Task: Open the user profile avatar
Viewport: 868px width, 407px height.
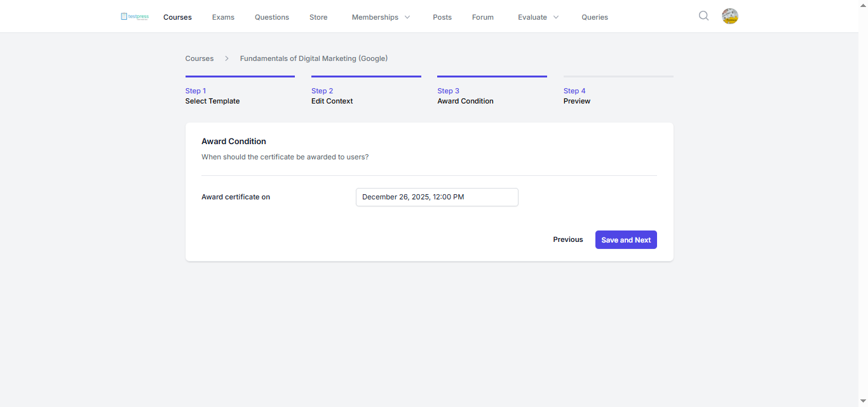Action: pos(730,17)
